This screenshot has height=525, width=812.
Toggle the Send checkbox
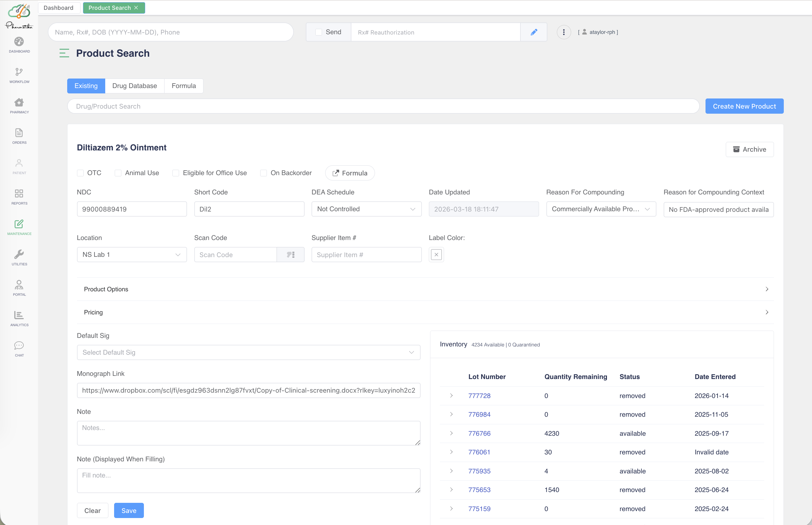click(x=318, y=32)
